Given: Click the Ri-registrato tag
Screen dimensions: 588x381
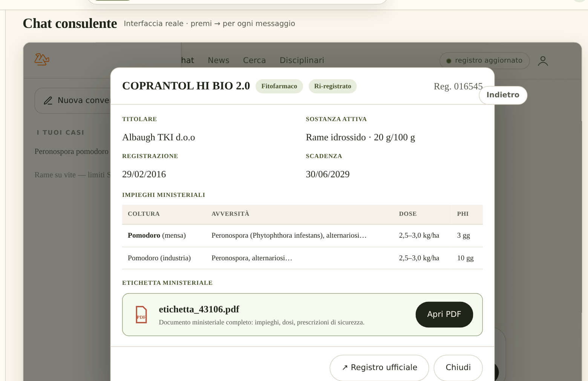Looking at the screenshot, I should (332, 86).
